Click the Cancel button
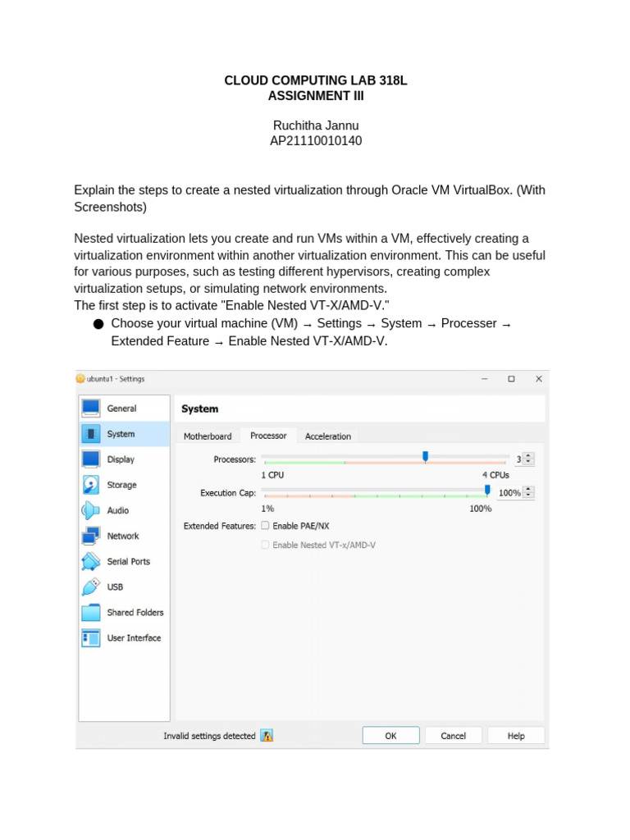The image size is (630, 840). pos(453,736)
